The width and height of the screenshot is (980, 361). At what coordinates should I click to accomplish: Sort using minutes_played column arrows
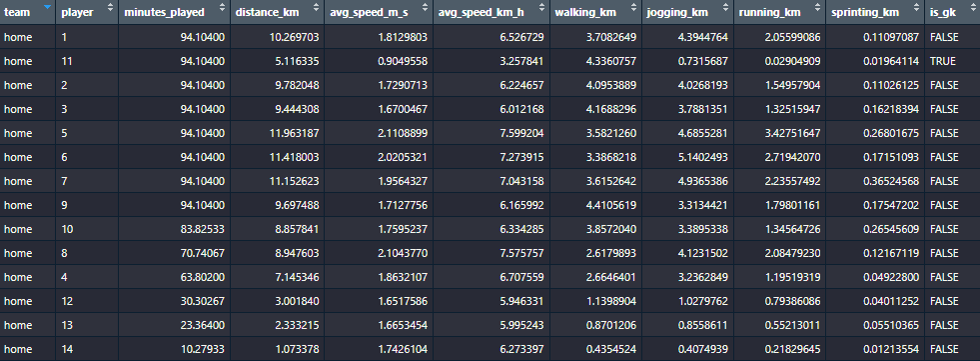[x=223, y=8]
